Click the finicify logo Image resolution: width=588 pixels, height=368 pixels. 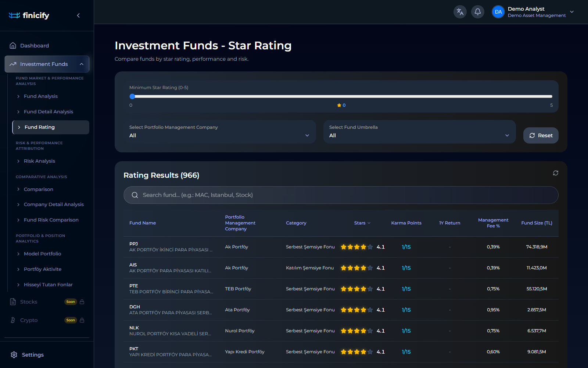(29, 15)
